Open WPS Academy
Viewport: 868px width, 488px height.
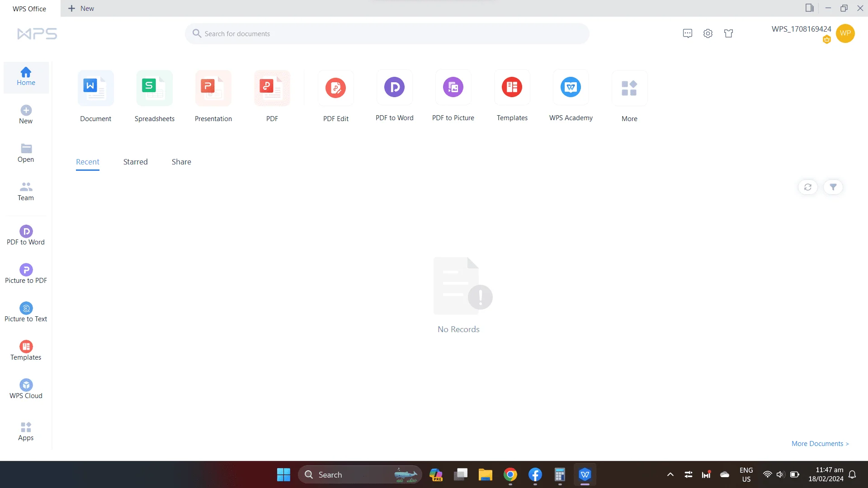571,87
